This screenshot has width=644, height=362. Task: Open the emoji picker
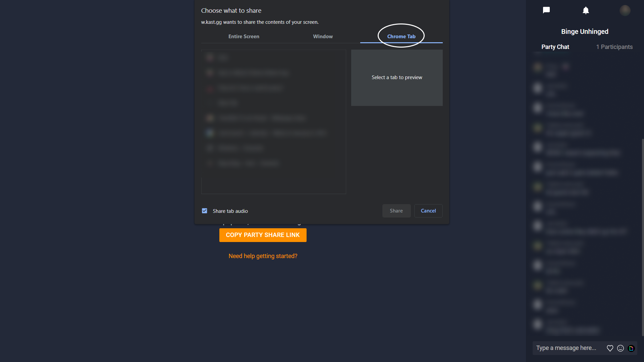[621, 348]
